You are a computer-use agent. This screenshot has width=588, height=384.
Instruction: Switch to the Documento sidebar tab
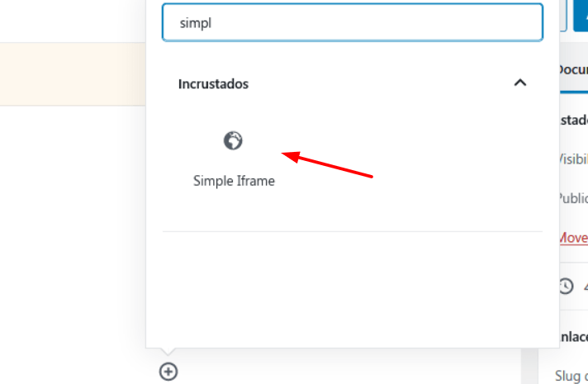(x=574, y=69)
